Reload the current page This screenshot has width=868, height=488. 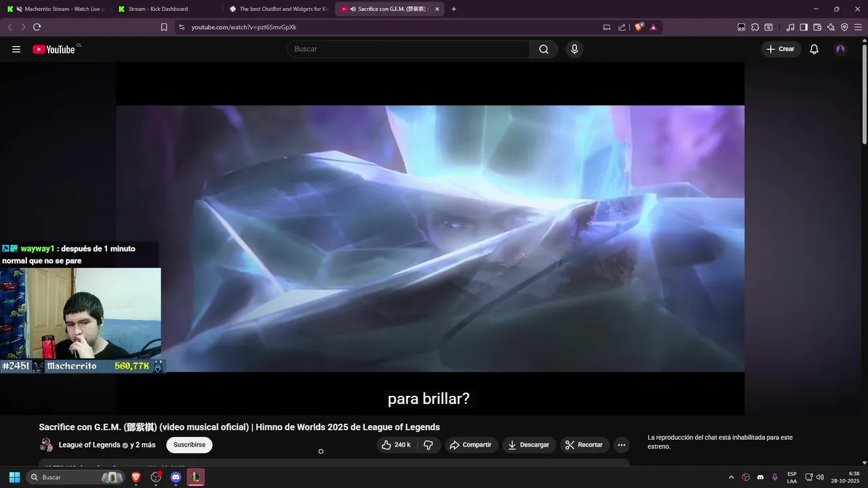[x=37, y=27]
